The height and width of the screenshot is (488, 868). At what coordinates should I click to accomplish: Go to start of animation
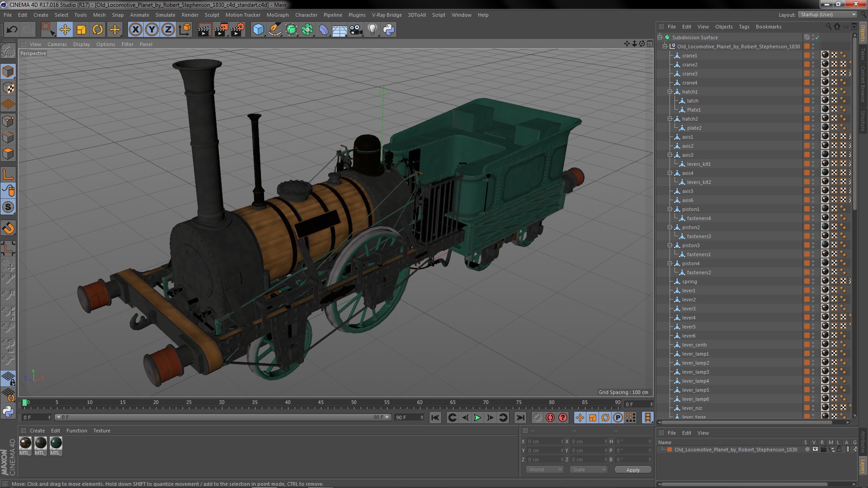click(x=435, y=418)
